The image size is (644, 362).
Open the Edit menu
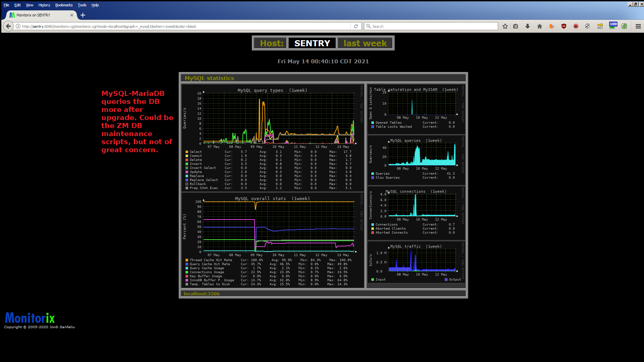17,5
